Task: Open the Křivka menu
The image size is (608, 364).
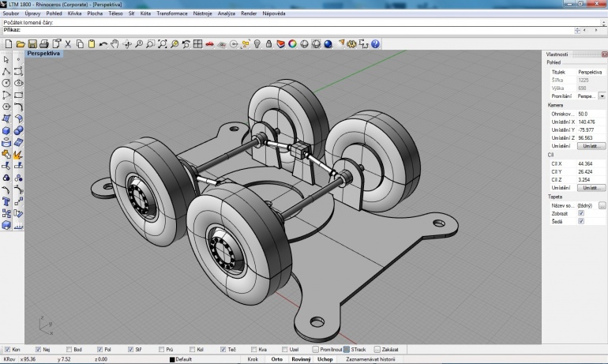Action: pos(74,13)
